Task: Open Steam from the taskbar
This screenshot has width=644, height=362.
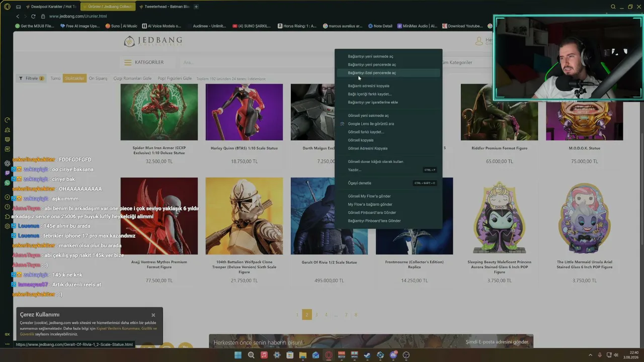Action: click(367, 355)
